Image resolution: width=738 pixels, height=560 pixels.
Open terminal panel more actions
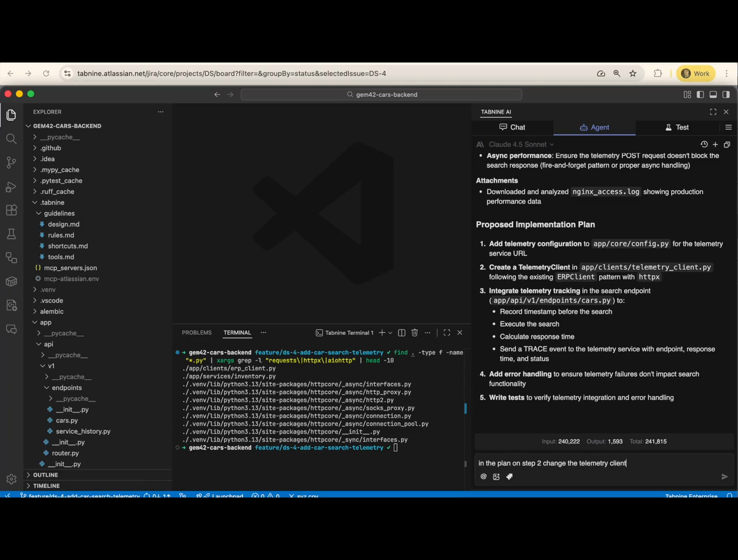(x=428, y=332)
